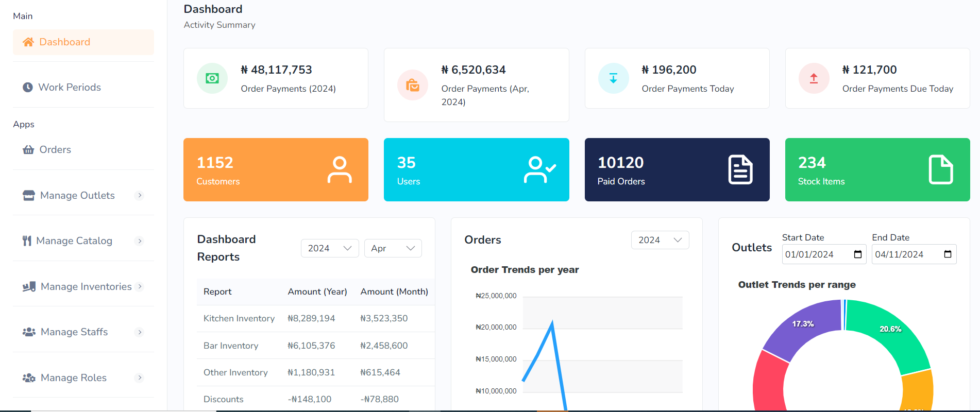Viewport: 980px width, 412px height.
Task: Click the 10120 Paid Orders card
Action: click(x=677, y=169)
